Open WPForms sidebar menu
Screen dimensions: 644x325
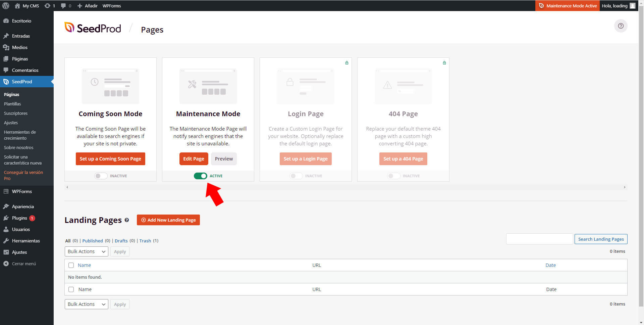pos(27,191)
